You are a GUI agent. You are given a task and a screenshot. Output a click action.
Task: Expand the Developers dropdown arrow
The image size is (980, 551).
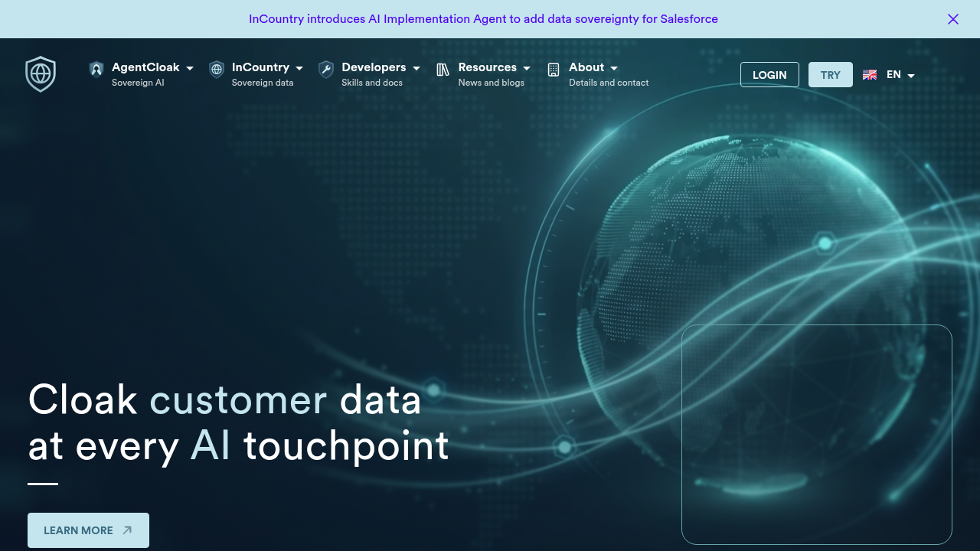pyautogui.click(x=416, y=68)
